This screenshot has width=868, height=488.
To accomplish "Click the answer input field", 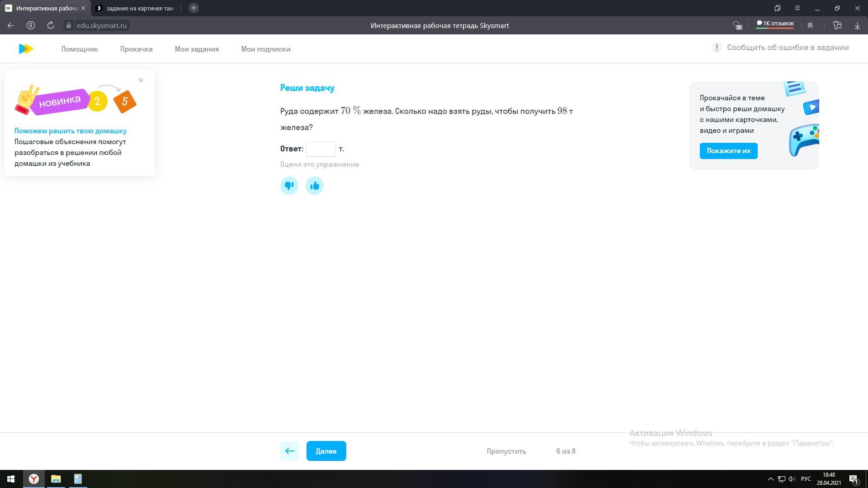I will (x=321, y=149).
